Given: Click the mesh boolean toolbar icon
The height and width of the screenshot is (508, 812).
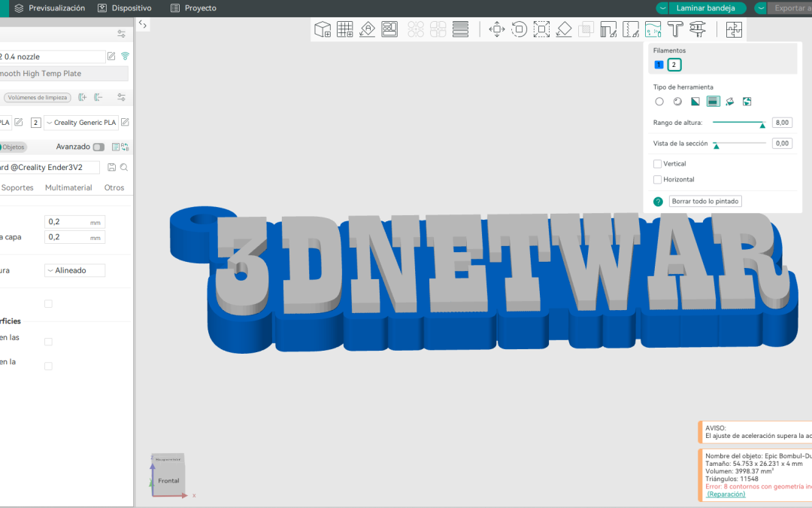Looking at the screenshot, I should pos(586,29).
